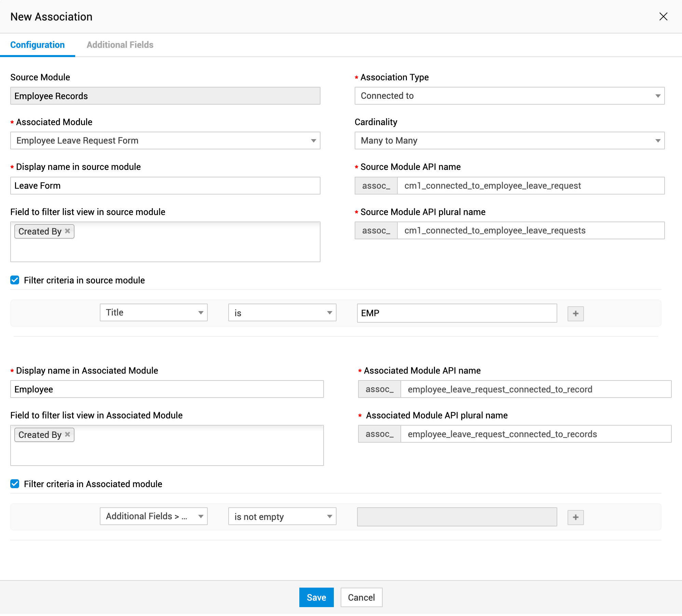The height and width of the screenshot is (616, 682).
Task: Open the 'is' operator dropdown
Action: coord(282,312)
